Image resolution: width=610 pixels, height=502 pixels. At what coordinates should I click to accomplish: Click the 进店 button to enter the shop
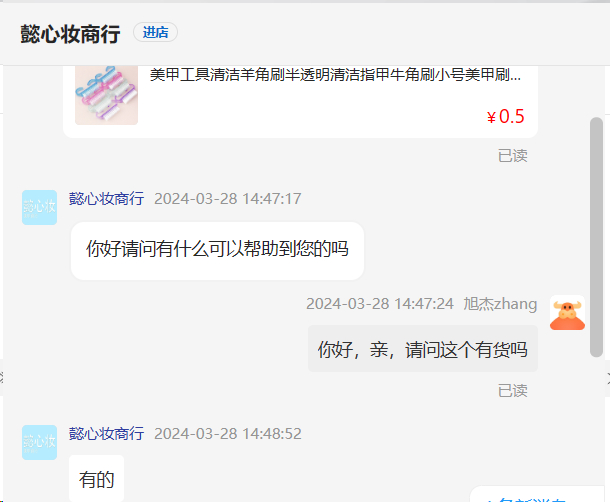click(x=155, y=32)
